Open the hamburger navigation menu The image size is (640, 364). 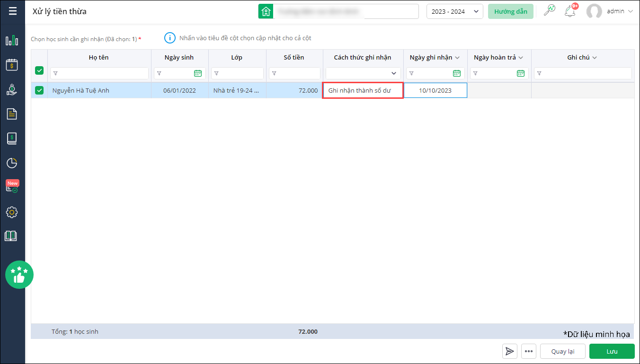(12, 11)
